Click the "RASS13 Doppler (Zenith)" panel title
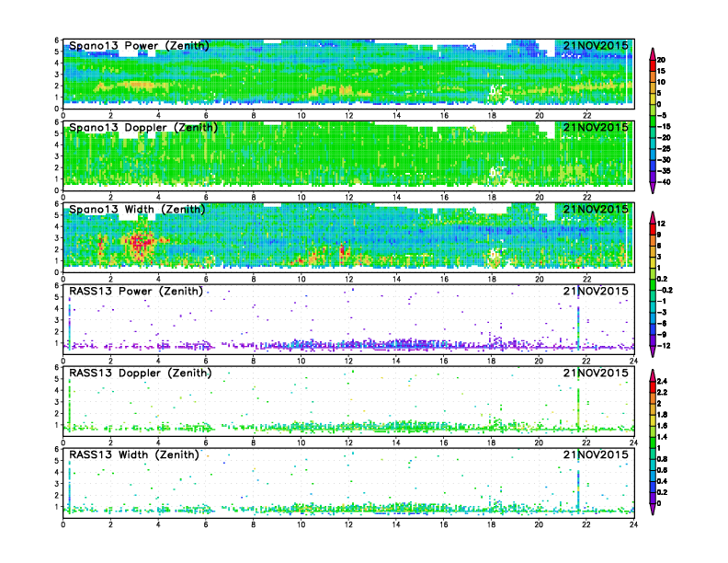Image resolution: width=728 pixels, height=563 pixels. point(141,373)
